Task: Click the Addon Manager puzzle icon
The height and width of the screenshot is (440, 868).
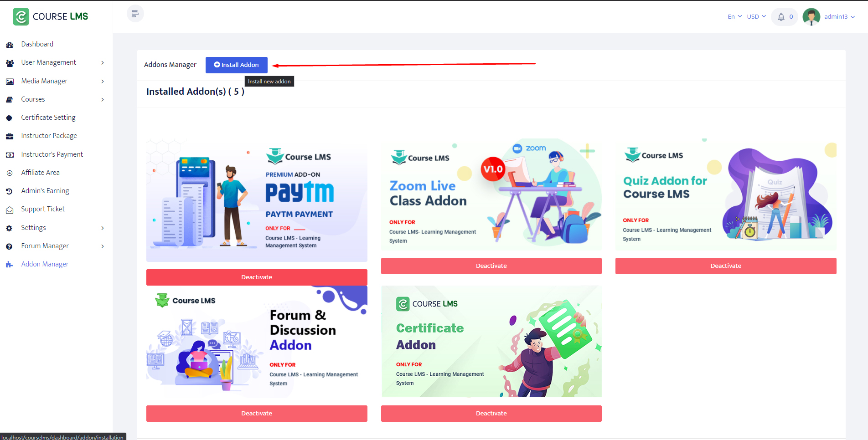Action: (x=10, y=265)
